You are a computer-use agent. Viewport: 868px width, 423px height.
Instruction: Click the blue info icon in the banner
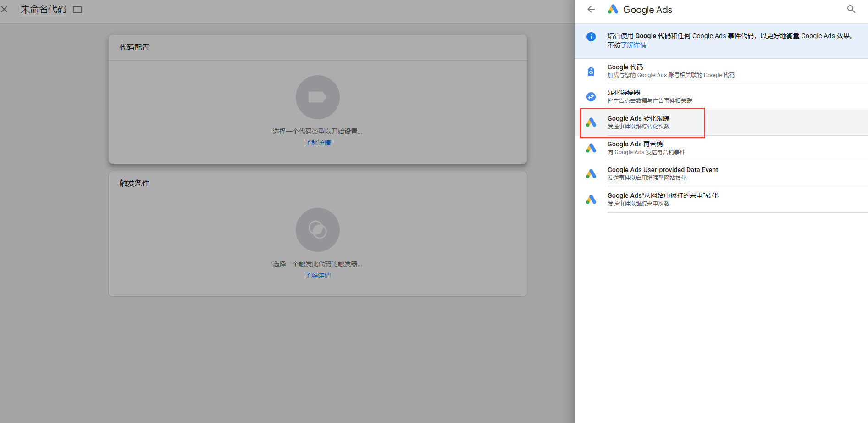(x=591, y=37)
